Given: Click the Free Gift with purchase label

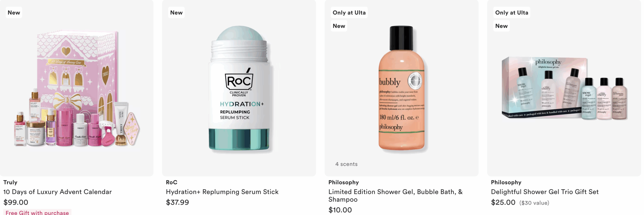Looking at the screenshot, I should (37, 212).
